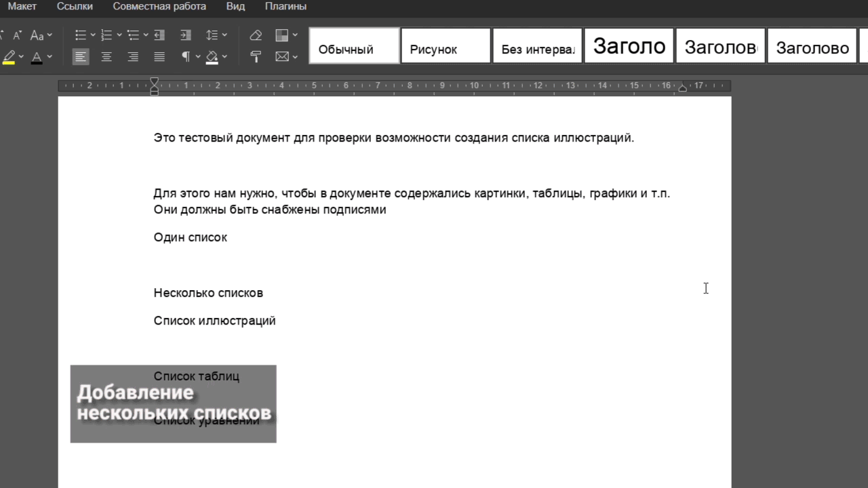
Task: Apply the Рисунок style
Action: tap(446, 45)
